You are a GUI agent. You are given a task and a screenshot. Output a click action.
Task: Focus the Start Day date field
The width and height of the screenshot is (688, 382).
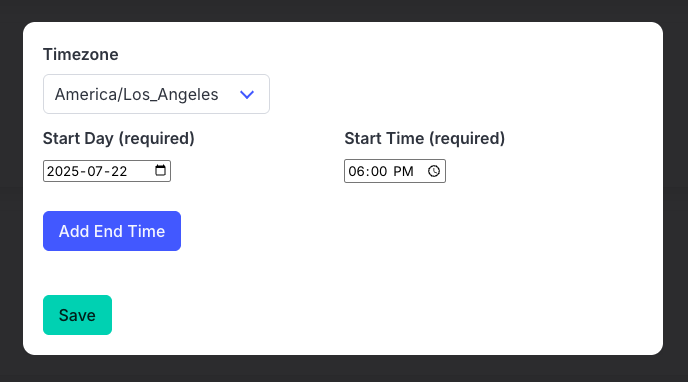[107, 171]
